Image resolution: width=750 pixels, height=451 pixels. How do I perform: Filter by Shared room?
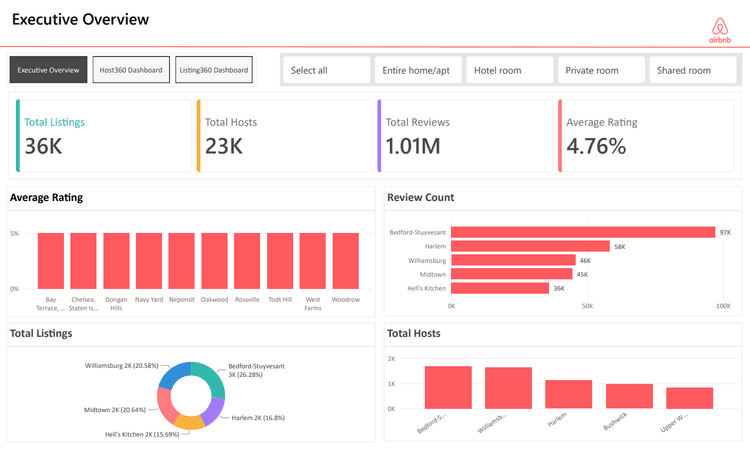tap(693, 70)
